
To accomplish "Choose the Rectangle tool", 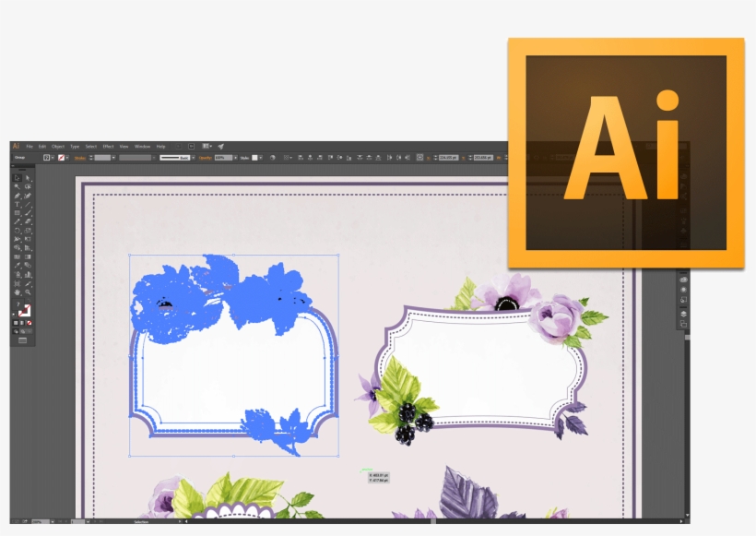I will [17, 213].
